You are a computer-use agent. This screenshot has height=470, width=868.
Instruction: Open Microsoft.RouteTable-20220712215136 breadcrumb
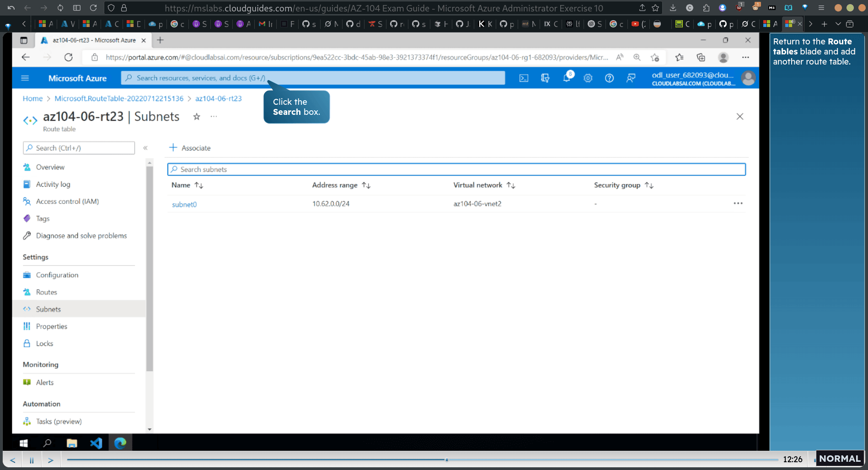click(119, 98)
